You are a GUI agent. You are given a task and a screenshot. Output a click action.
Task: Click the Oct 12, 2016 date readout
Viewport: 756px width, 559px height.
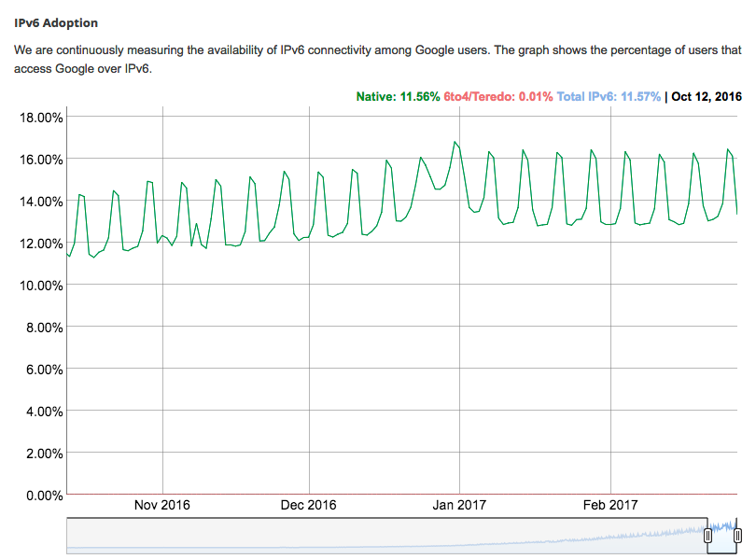click(707, 96)
